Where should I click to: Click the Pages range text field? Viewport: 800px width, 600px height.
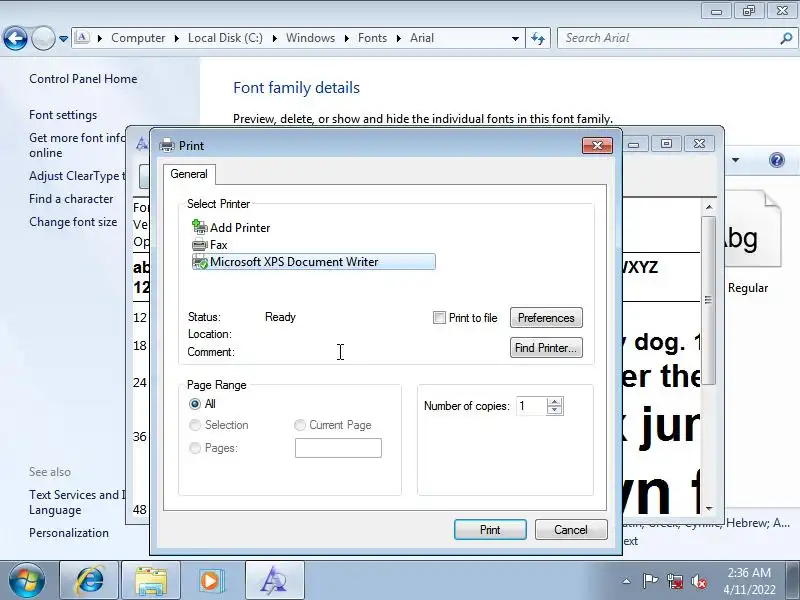click(338, 448)
